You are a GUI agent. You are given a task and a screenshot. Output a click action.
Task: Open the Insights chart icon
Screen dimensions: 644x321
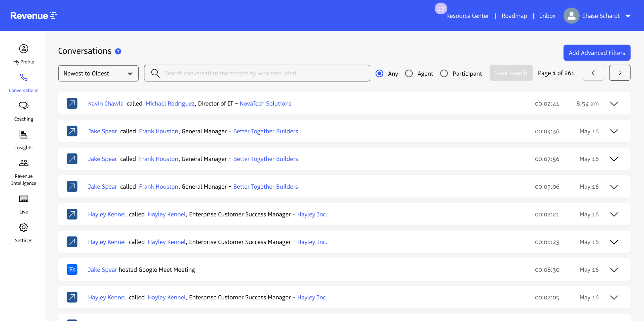pyautogui.click(x=24, y=135)
